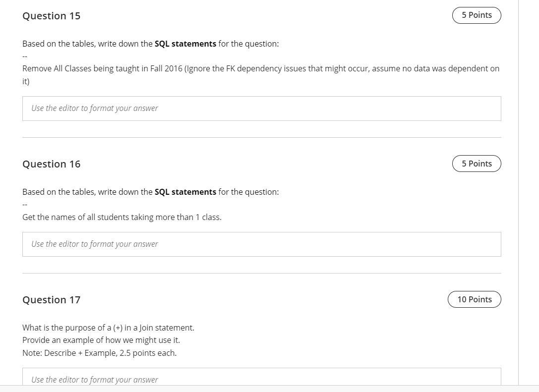
Task: Click the 5 Points badge on Question 16
Action: [476, 163]
